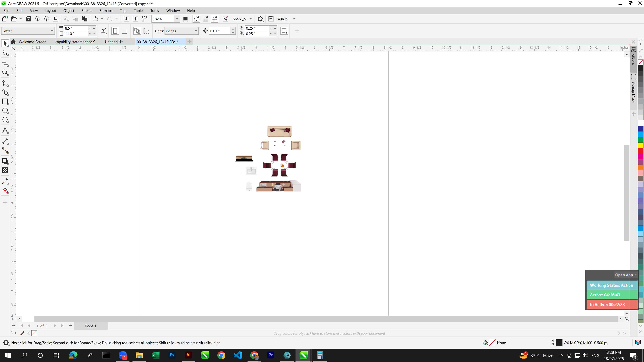644x362 pixels.
Task: Select the Color Eyedropper tool
Action: pyautogui.click(x=5, y=181)
